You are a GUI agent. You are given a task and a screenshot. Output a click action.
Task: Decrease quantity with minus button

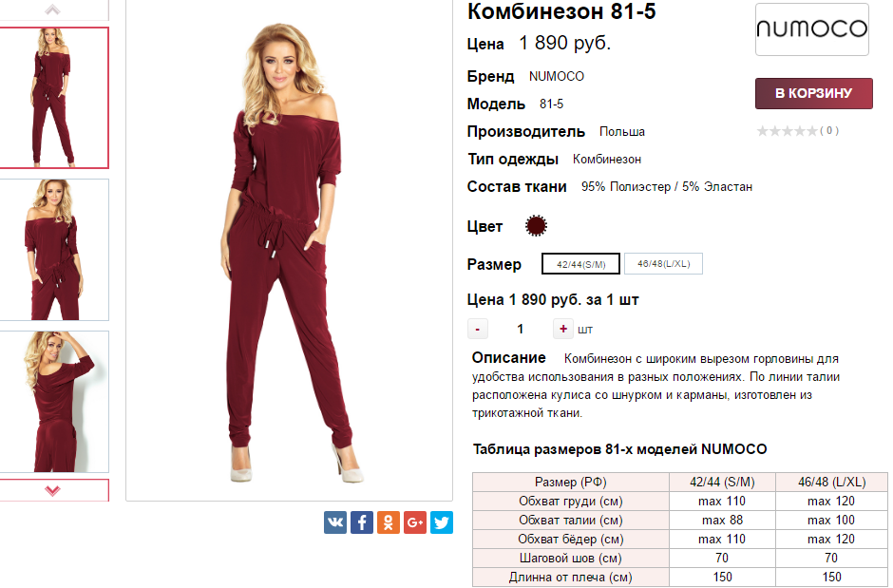click(477, 329)
